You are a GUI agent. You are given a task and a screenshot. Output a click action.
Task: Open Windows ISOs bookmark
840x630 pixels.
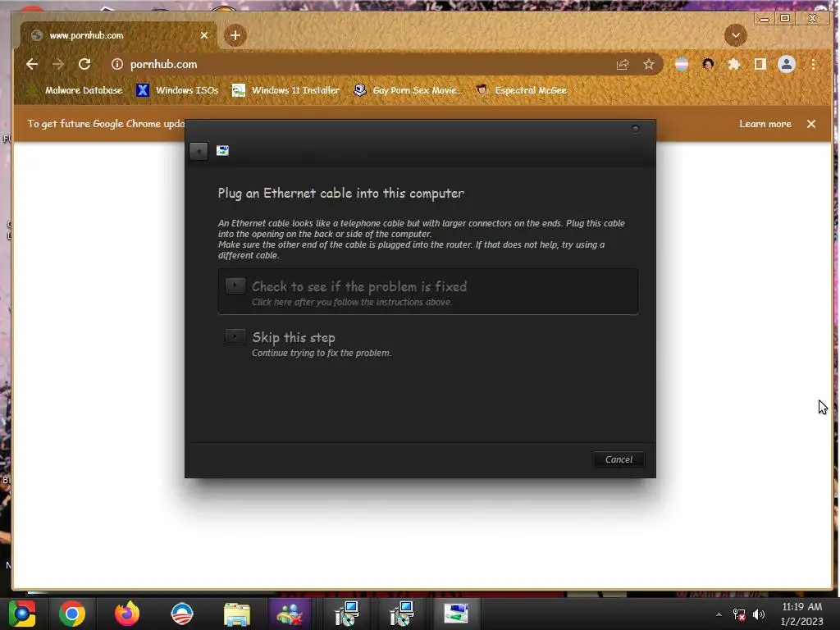pyautogui.click(x=177, y=90)
